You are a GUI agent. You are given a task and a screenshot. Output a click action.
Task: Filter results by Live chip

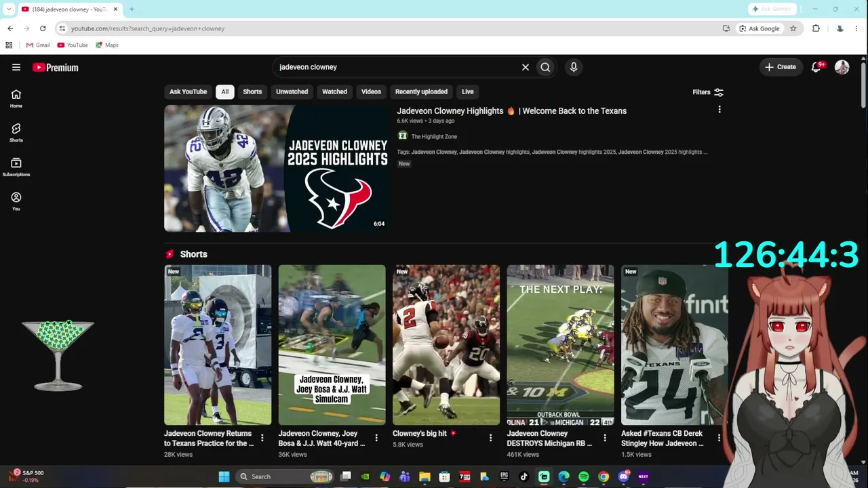pos(468,91)
